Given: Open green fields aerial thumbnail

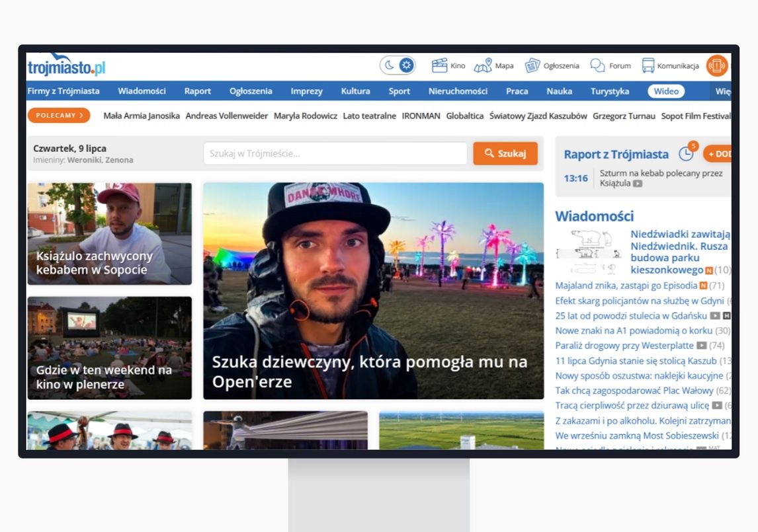Looking at the screenshot, I should click(x=461, y=430).
